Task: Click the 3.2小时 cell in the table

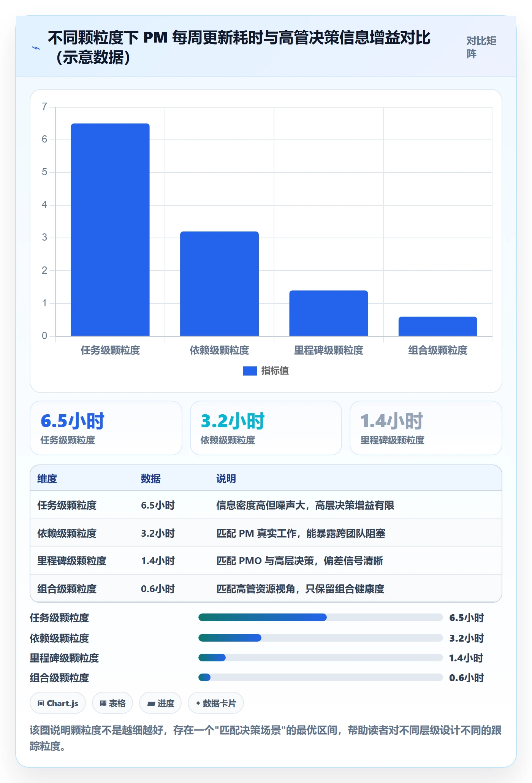Action: (158, 533)
